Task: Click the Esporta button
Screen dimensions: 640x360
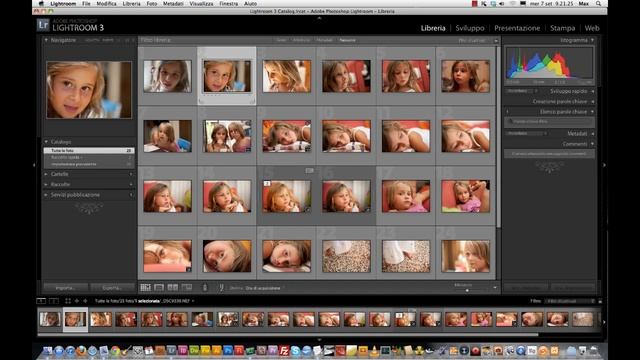Action: (x=112, y=288)
